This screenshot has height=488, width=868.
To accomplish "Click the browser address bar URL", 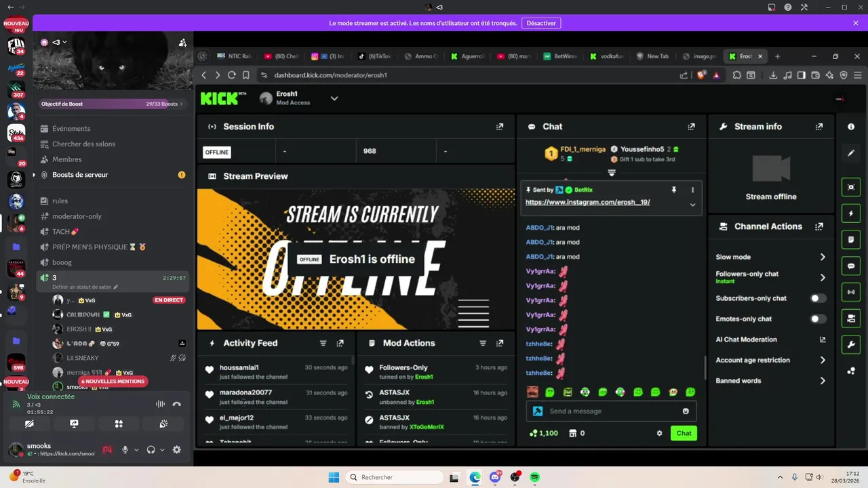I will (330, 75).
